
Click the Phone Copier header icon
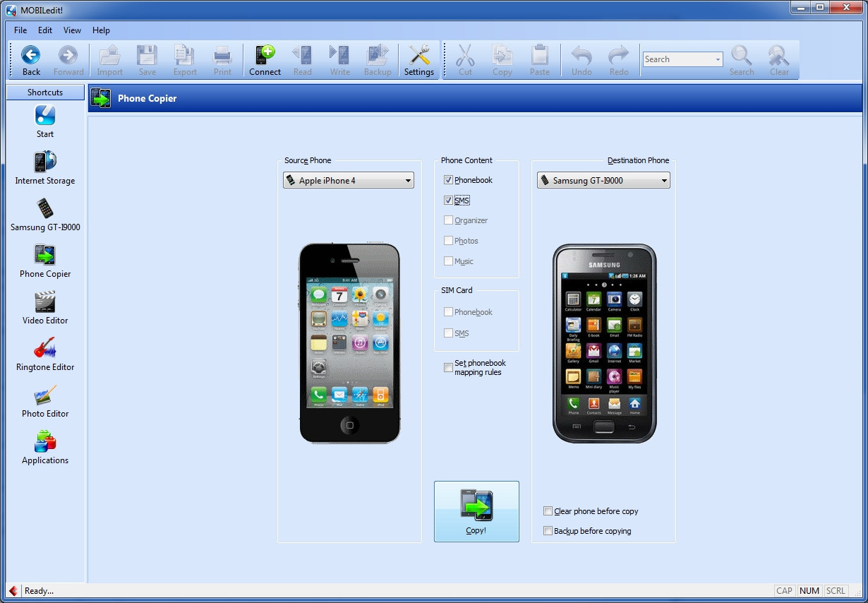click(x=101, y=98)
